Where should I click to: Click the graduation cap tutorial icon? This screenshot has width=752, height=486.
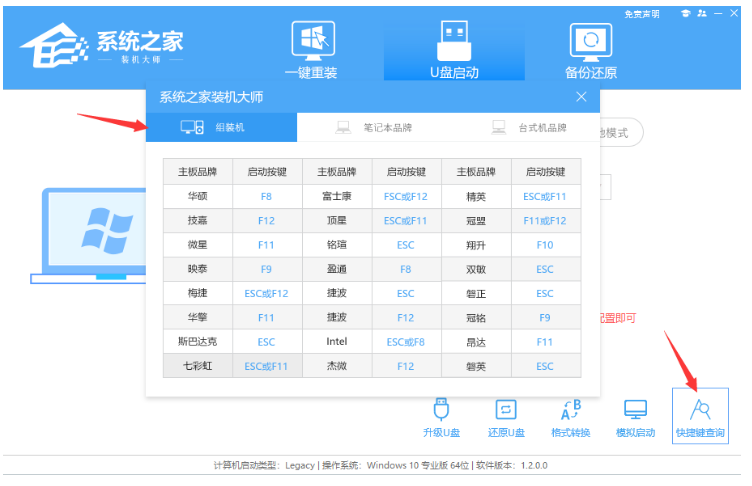coord(685,14)
